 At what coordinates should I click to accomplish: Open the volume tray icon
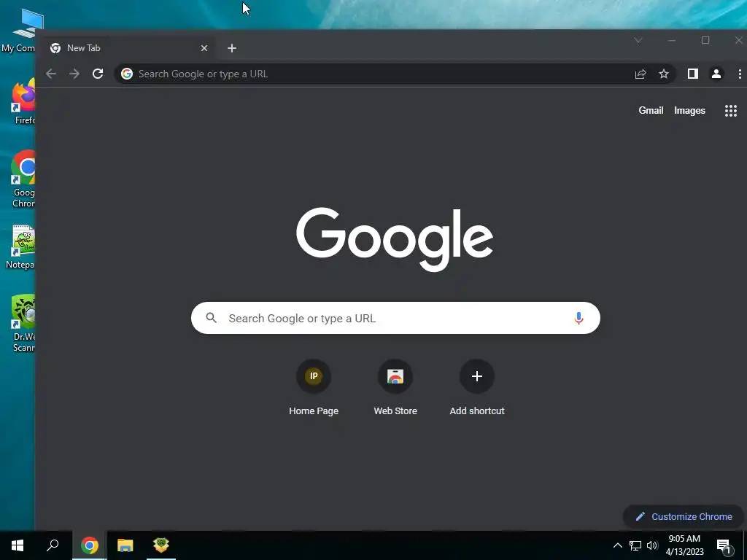pyautogui.click(x=652, y=545)
